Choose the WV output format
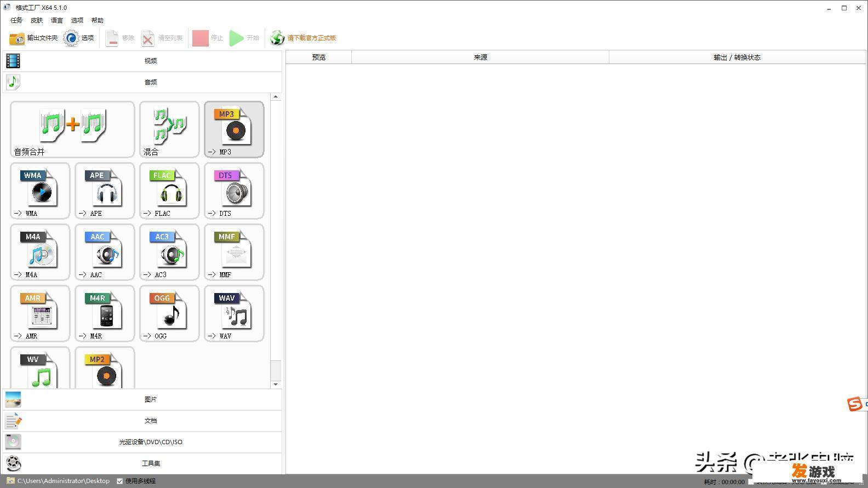 [40, 368]
